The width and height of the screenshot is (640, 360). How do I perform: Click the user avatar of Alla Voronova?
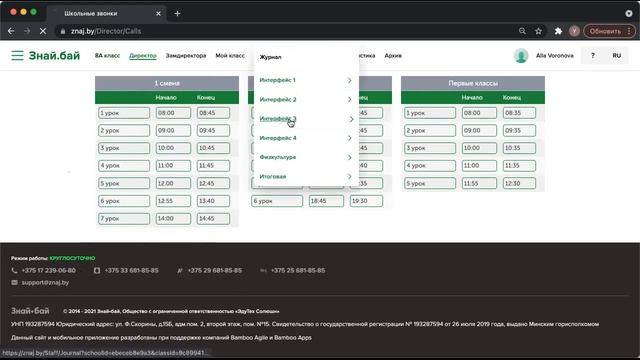pyautogui.click(x=521, y=56)
